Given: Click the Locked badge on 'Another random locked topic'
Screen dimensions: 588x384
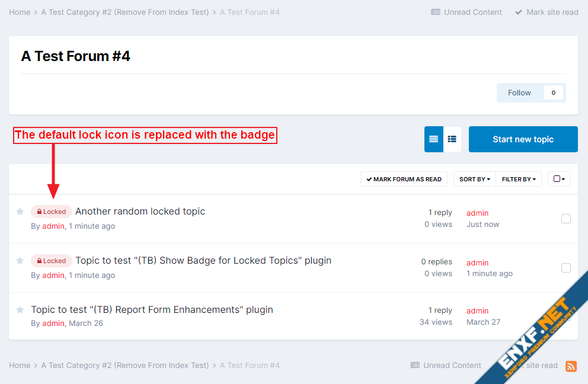Looking at the screenshot, I should (x=52, y=212).
